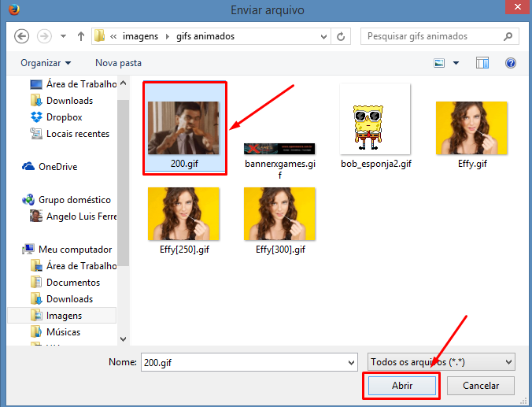Open Documentos in the sidebar
This screenshot has height=407, width=532.
point(65,283)
